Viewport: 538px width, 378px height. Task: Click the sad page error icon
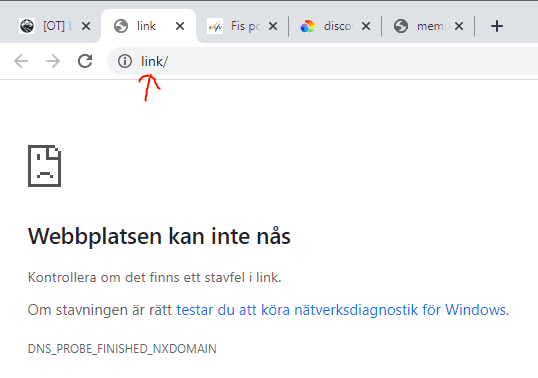45,166
